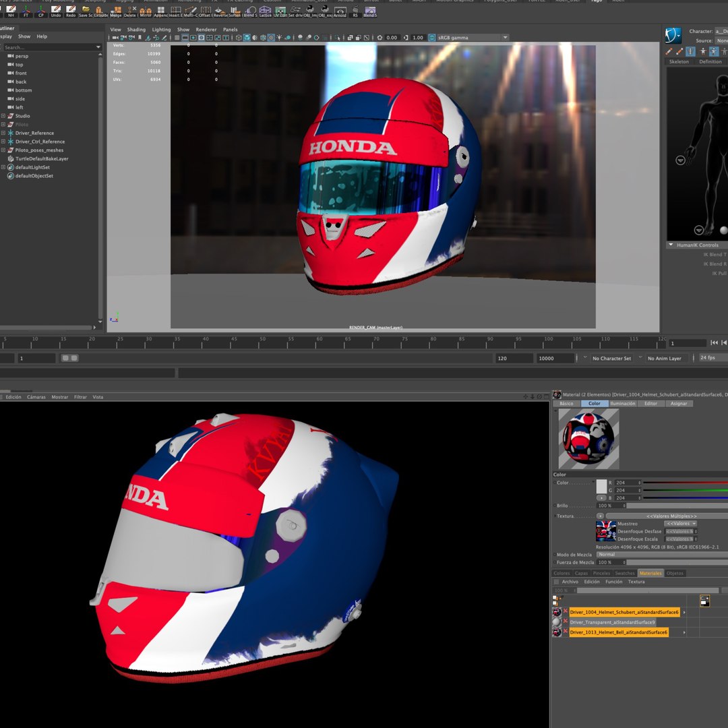Toggle the film gate viewport icon

185,38
